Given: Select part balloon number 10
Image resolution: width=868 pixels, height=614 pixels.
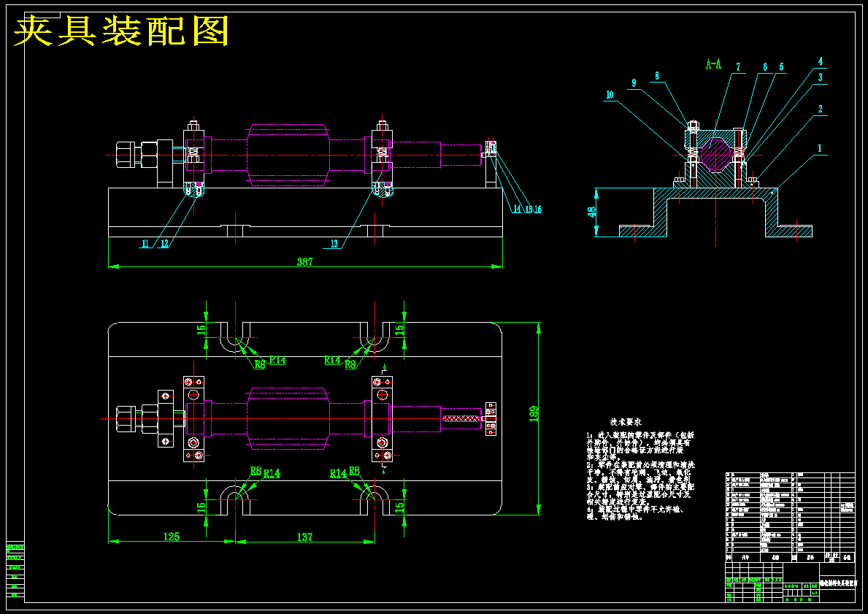Looking at the screenshot, I should (610, 95).
